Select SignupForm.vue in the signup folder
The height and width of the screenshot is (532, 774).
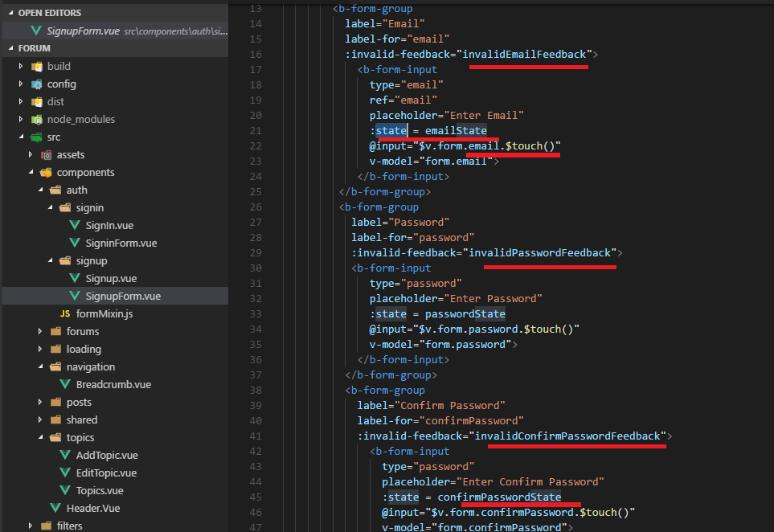pos(115,296)
